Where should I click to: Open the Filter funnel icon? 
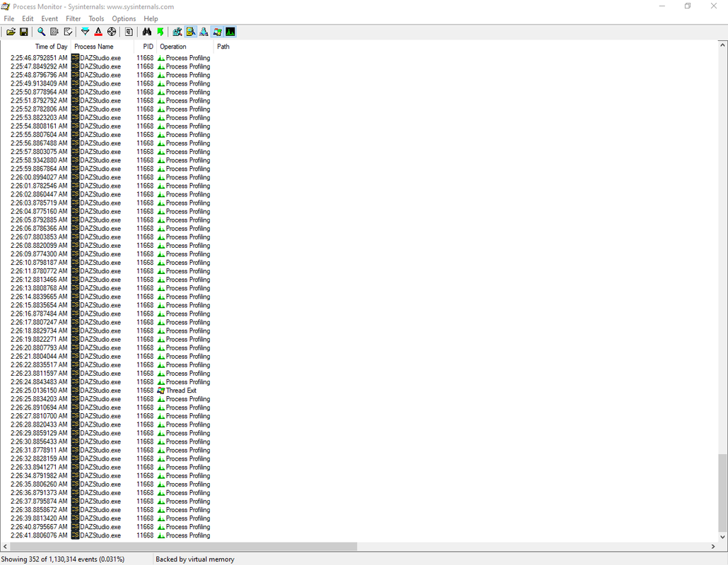pyautogui.click(x=86, y=32)
